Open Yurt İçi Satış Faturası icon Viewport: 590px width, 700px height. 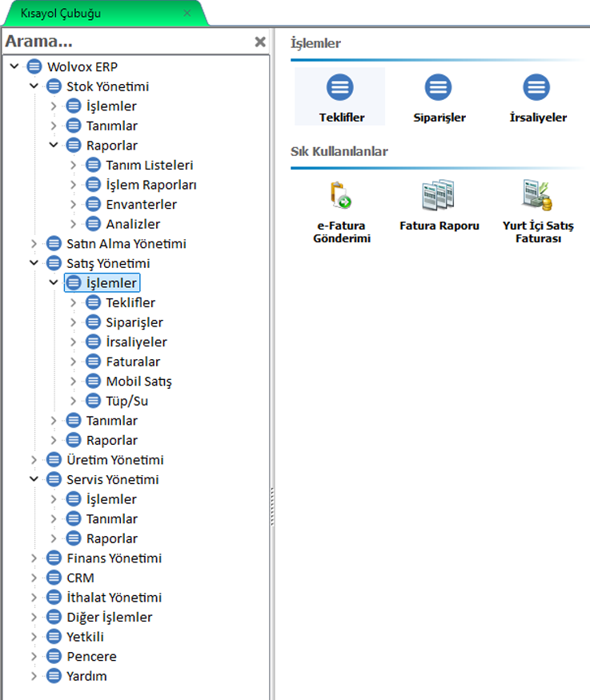tap(538, 195)
